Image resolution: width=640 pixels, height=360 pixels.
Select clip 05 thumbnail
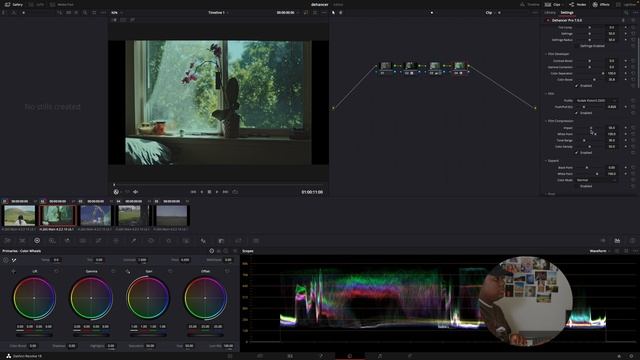pyautogui.click(x=171, y=216)
